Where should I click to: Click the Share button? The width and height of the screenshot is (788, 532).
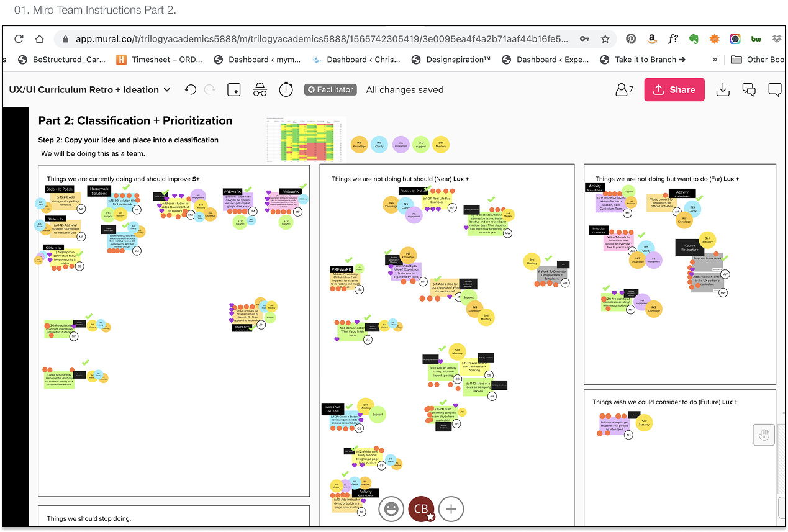coord(674,89)
